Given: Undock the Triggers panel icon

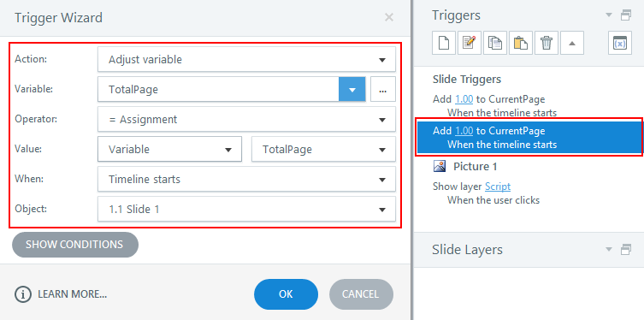Looking at the screenshot, I should pyautogui.click(x=626, y=15).
